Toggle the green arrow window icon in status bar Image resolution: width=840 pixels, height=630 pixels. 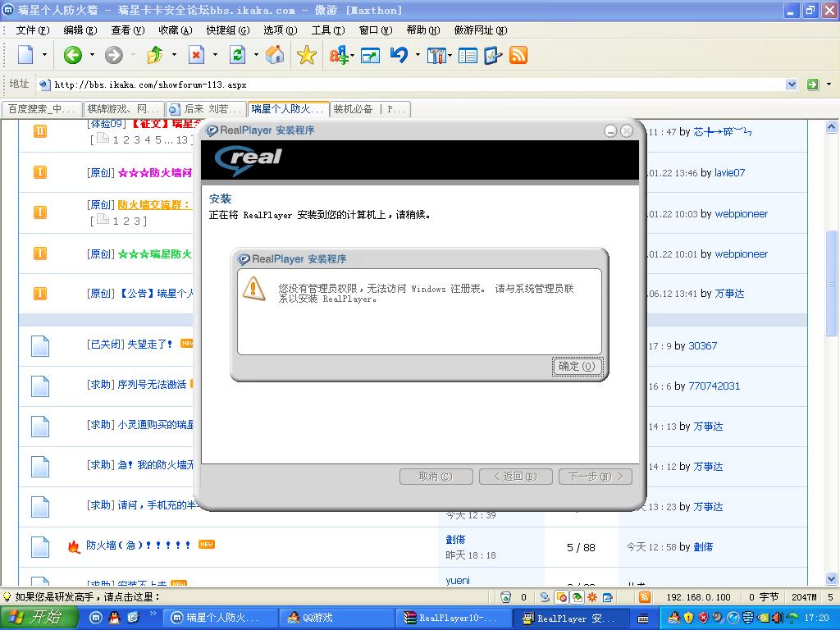pos(577,597)
